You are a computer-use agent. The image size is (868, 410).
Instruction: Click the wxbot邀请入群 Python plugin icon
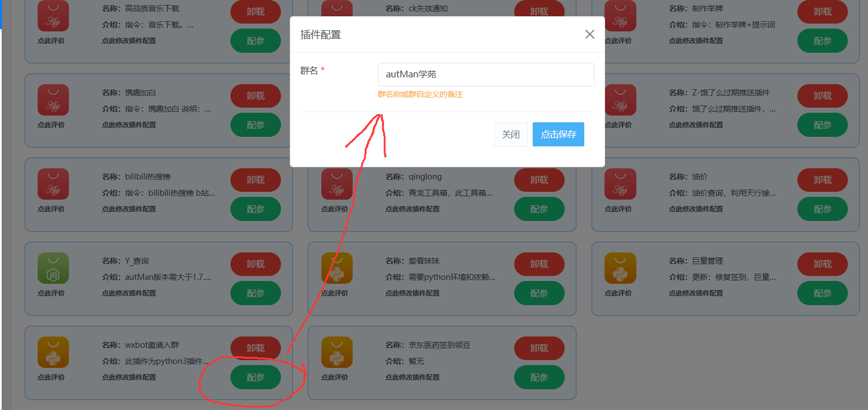point(53,352)
